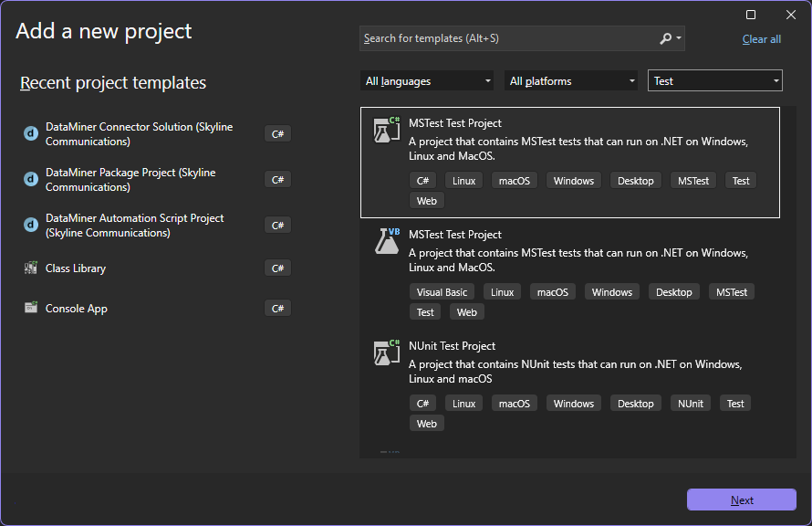Select Class Library recent template
Image resolution: width=812 pixels, height=526 pixels.
coord(158,268)
